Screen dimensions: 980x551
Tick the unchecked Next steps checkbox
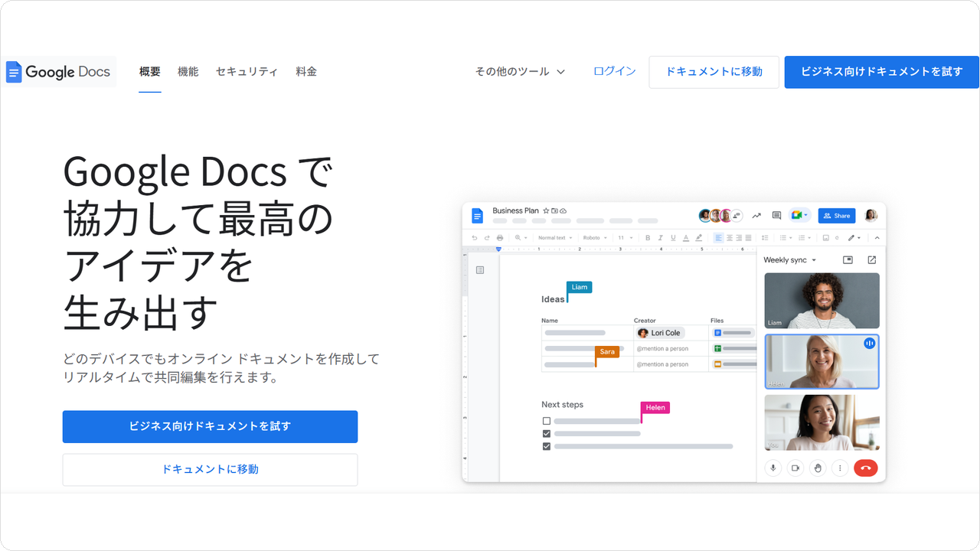click(547, 421)
